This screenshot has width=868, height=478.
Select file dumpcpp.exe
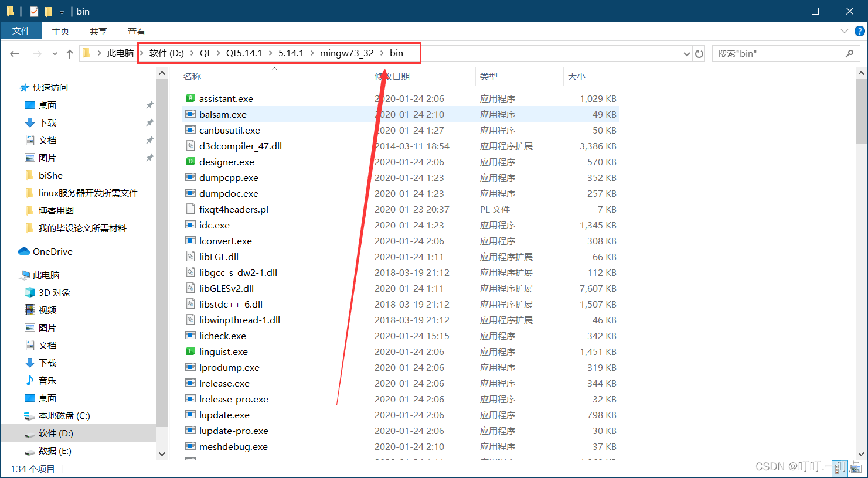click(x=229, y=178)
